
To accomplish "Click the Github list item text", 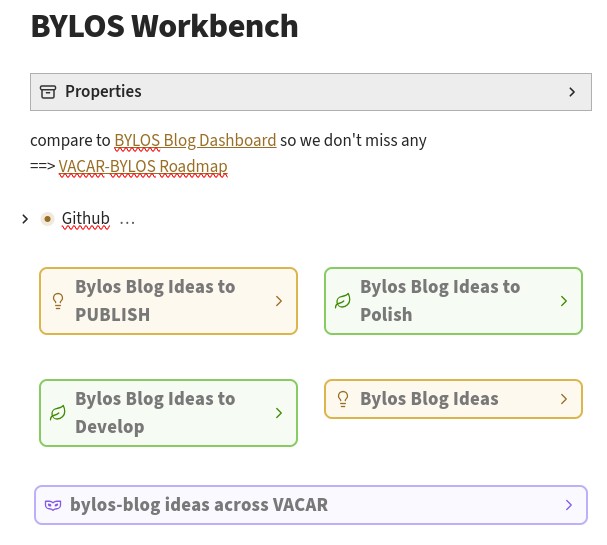I will pos(85,218).
